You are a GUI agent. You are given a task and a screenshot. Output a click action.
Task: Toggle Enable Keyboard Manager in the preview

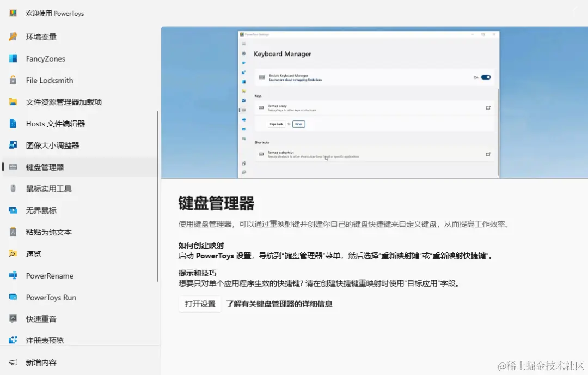coord(487,78)
